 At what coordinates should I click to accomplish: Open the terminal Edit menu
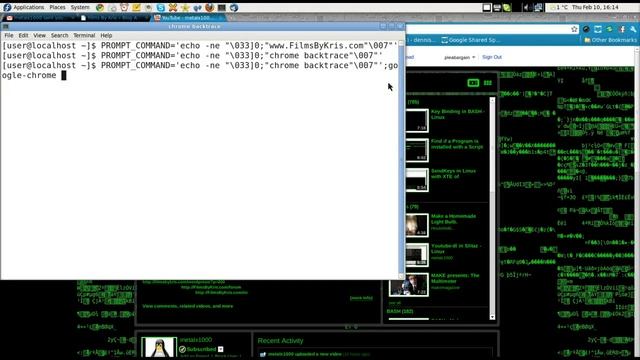pos(23,36)
